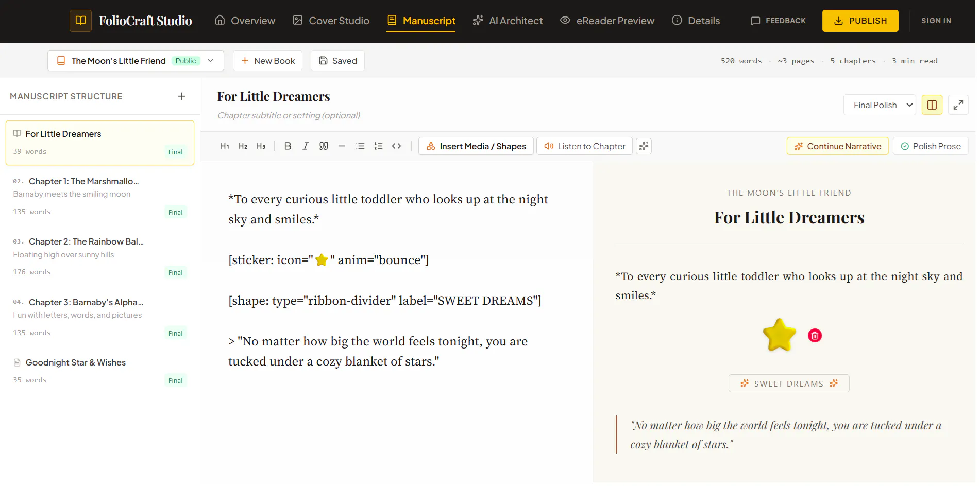
Task: Click Continue Narrative
Action: pyautogui.click(x=837, y=146)
